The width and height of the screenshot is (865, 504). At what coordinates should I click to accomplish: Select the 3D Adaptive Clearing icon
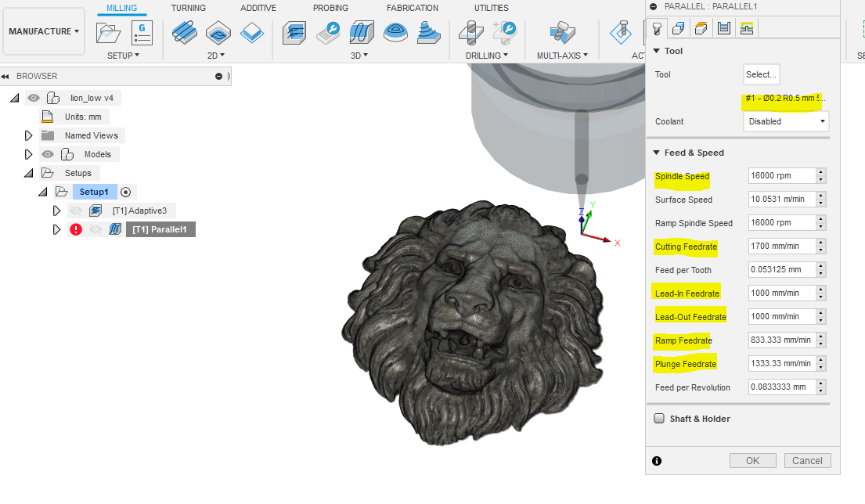click(295, 33)
